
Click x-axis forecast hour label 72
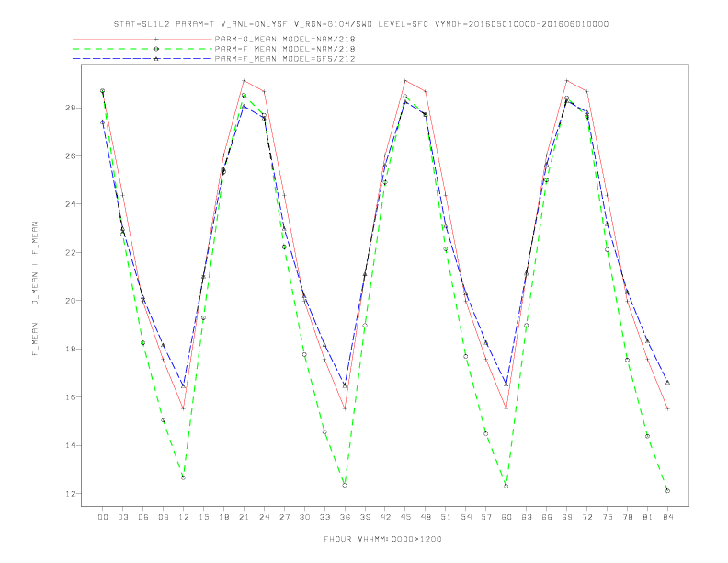coord(586,517)
